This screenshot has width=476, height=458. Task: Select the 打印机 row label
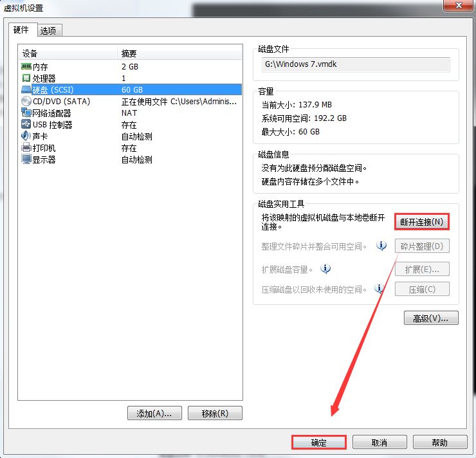pos(44,148)
